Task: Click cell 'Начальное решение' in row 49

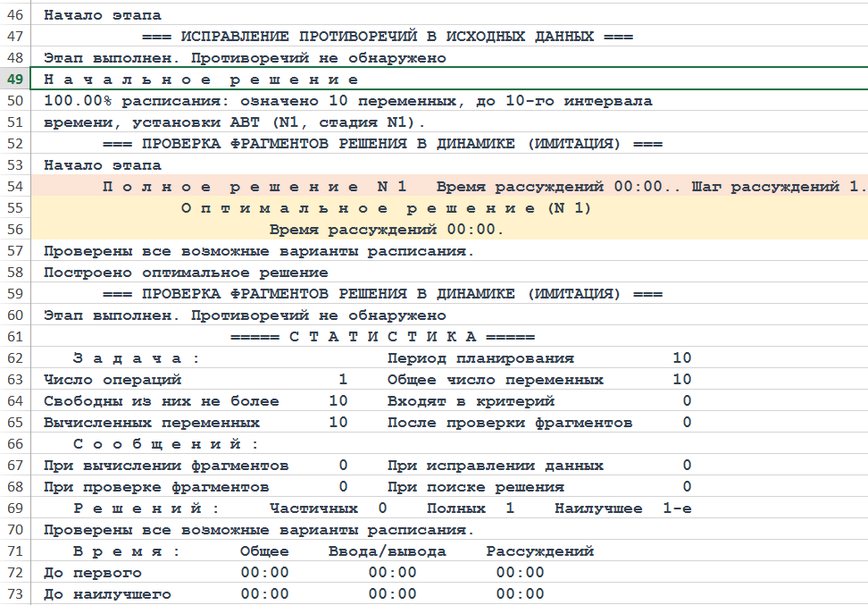Action: pyautogui.click(x=201, y=80)
